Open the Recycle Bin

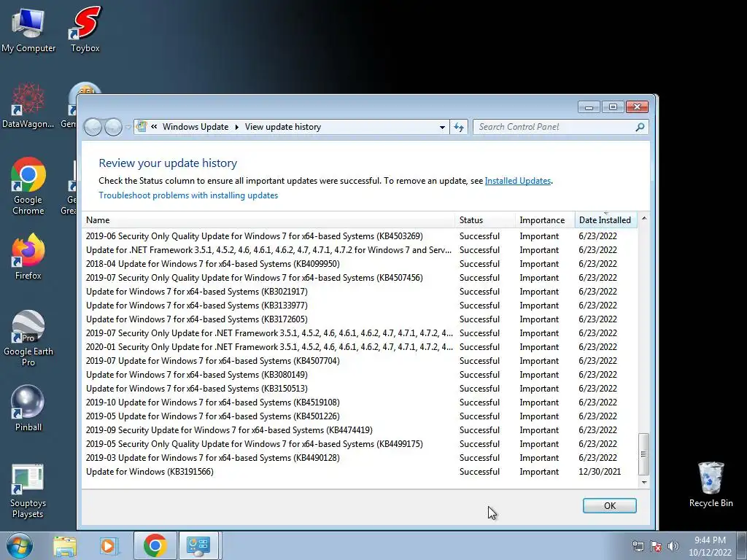711,485
